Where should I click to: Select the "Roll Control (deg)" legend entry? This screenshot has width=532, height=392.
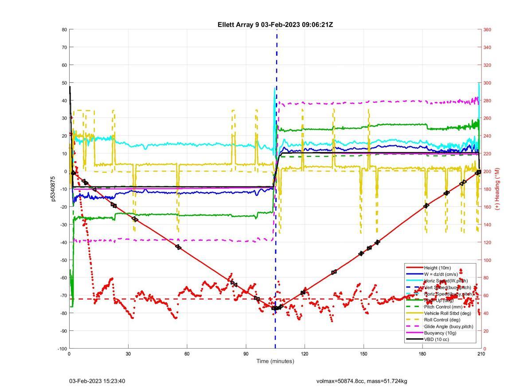[442, 320]
